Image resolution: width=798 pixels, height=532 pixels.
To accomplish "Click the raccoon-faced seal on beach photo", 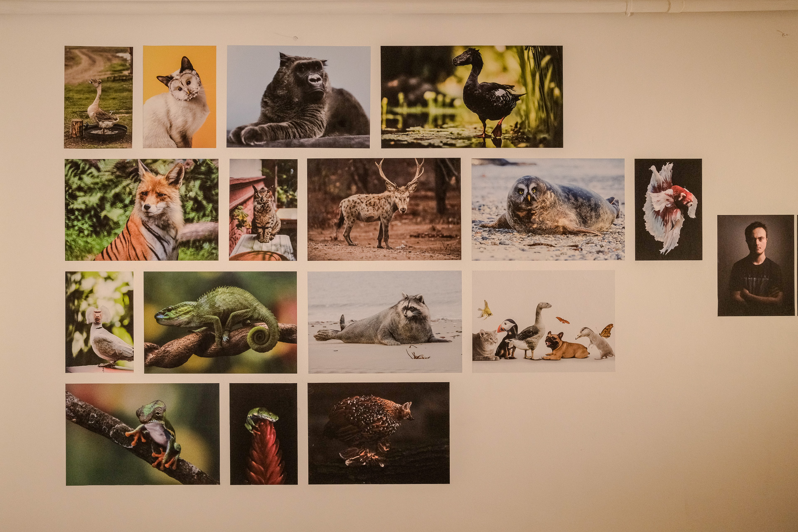I will pyautogui.click(x=384, y=322).
